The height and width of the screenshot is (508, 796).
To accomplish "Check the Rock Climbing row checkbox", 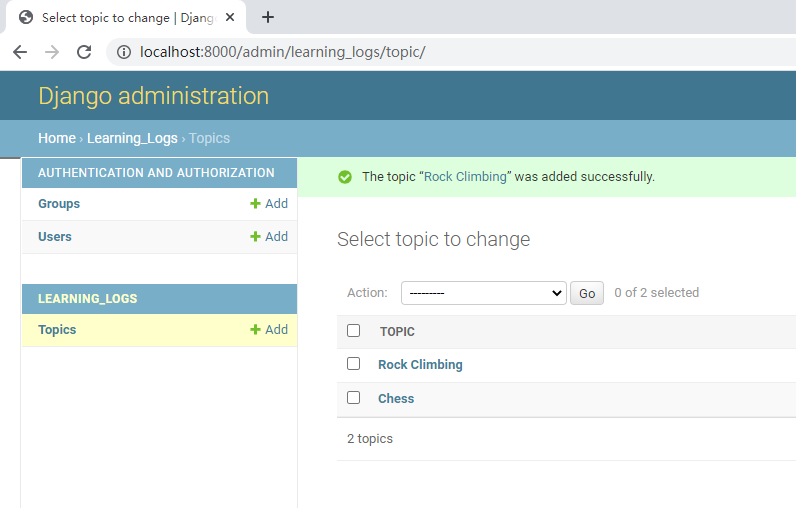I will click(x=354, y=364).
